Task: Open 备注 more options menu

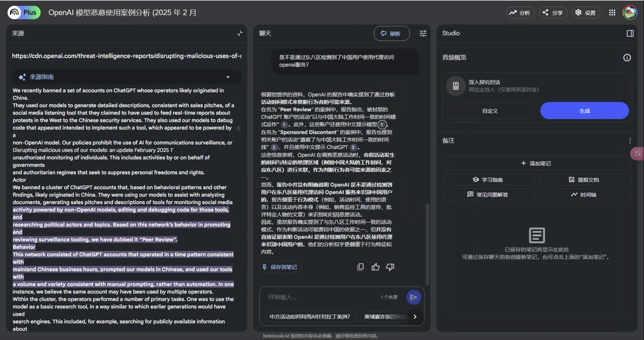Action: 630,141
